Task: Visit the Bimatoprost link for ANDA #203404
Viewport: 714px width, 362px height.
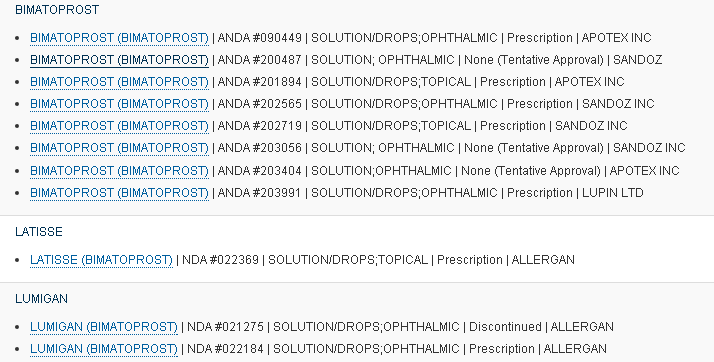Action: 119,171
